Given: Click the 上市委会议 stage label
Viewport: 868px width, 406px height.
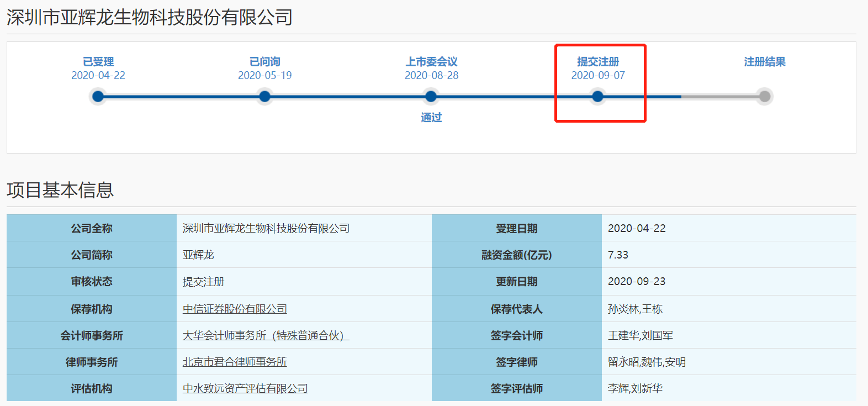Looking at the screenshot, I should pyautogui.click(x=431, y=62).
